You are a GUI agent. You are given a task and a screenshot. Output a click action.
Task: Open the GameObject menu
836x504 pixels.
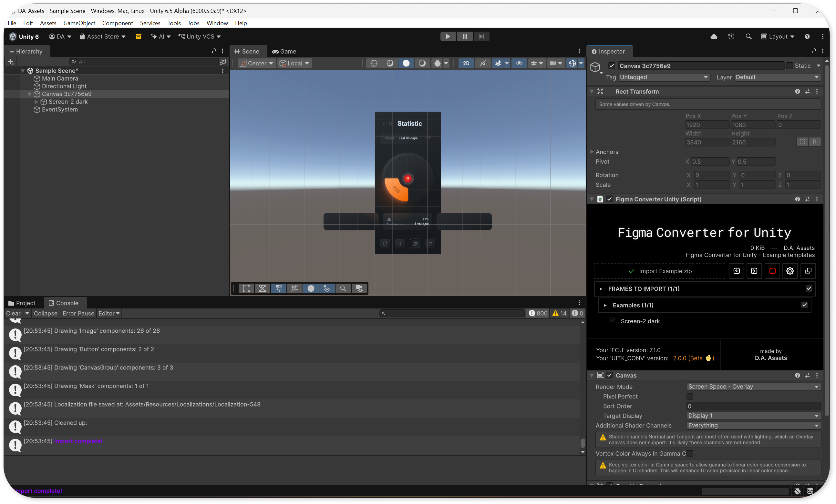coord(79,23)
